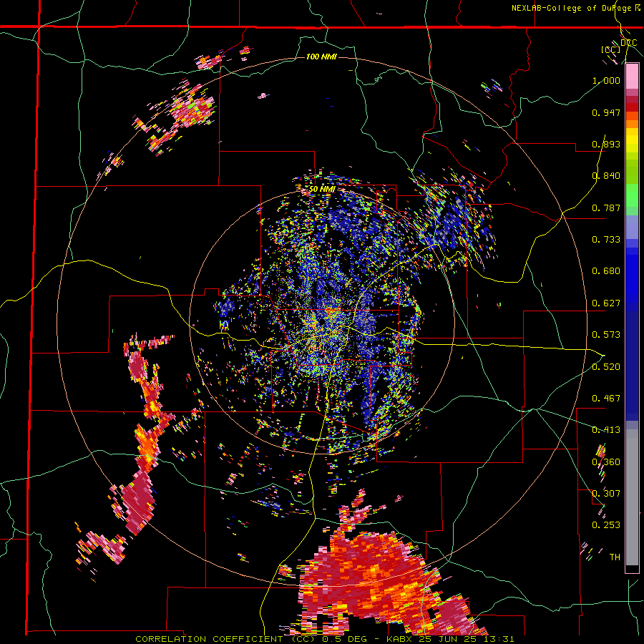
Task: Click the TH label at the scale bottom
Action: point(615,557)
